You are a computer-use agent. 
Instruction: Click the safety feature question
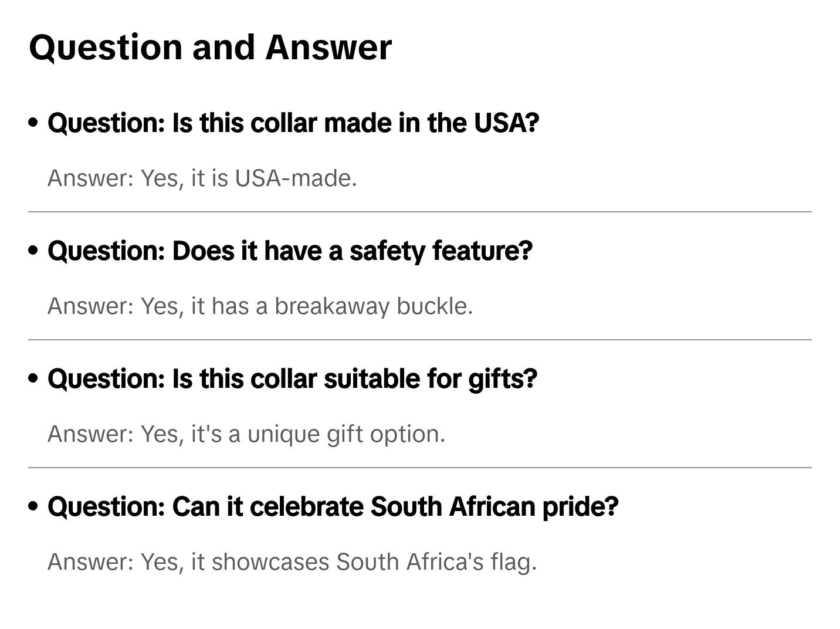(x=290, y=251)
